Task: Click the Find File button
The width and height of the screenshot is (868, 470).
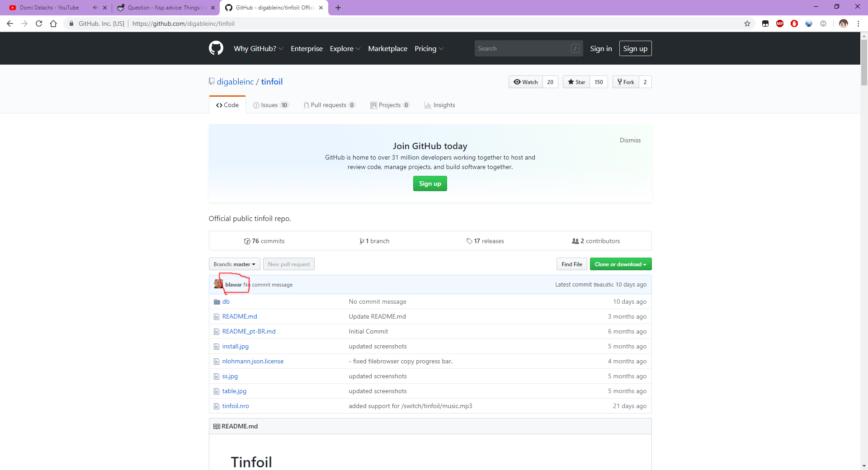Action: click(x=572, y=264)
